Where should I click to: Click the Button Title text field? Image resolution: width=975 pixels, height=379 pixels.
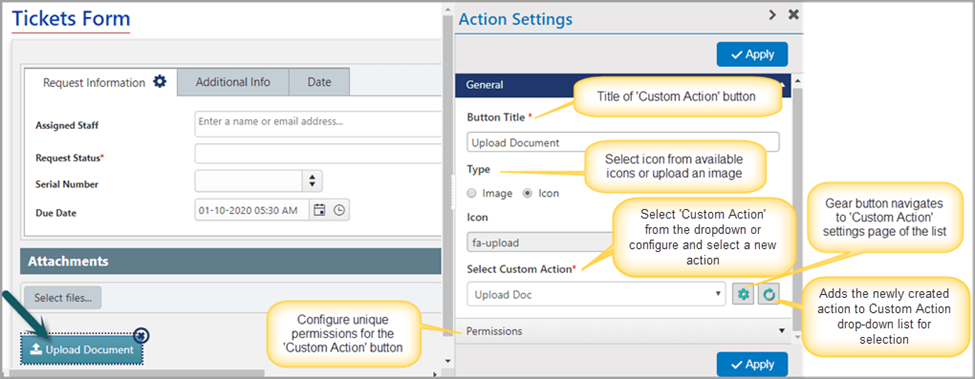coord(622,142)
